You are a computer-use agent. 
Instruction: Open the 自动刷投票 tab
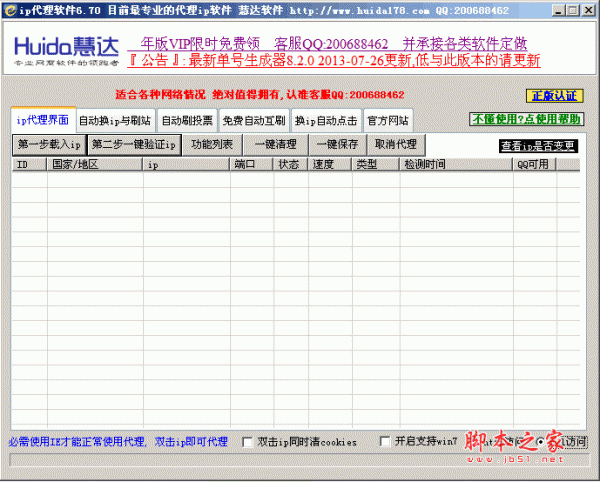tap(187, 121)
